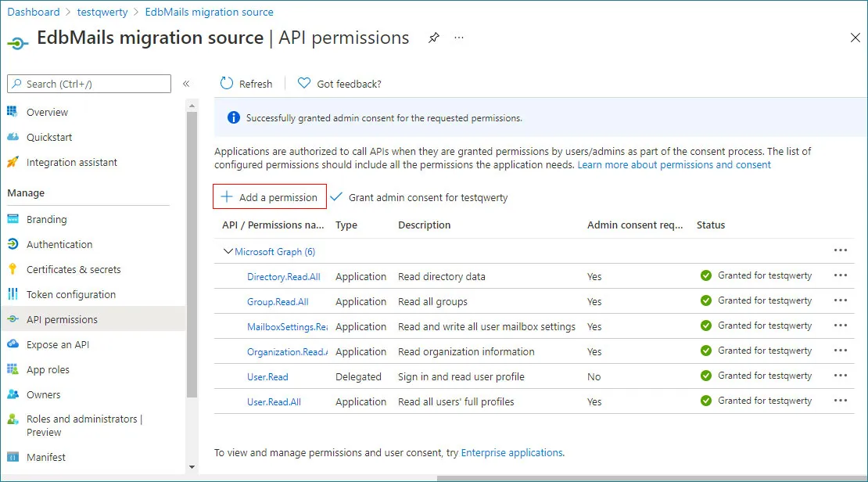
Task: Click 'Sign in and read user profile' text
Action: [461, 376]
